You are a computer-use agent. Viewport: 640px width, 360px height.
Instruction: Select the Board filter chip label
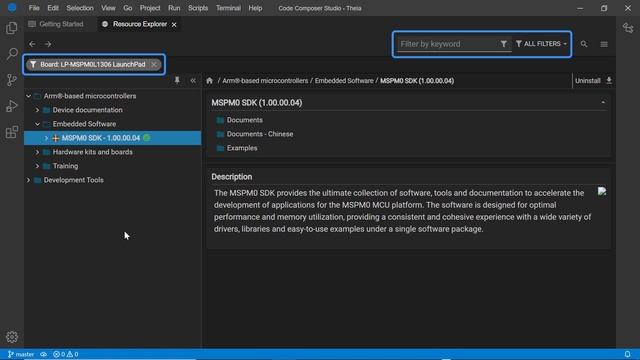(93, 64)
